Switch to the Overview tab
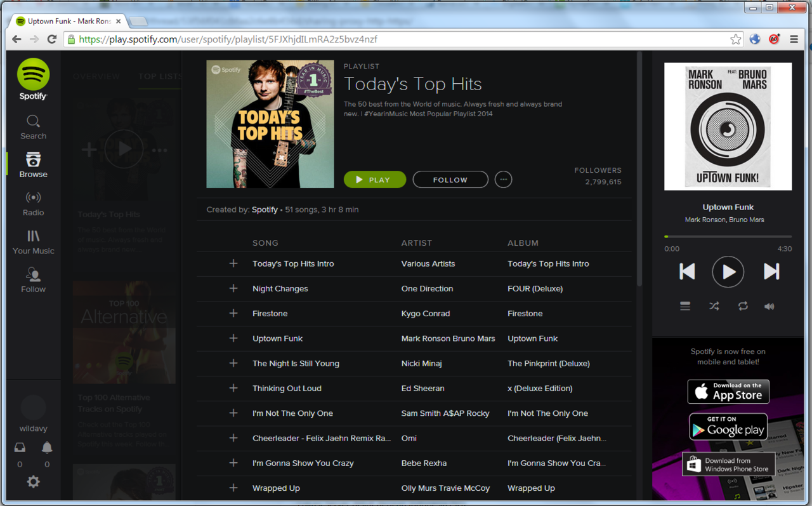Image resolution: width=812 pixels, height=506 pixels. [x=96, y=76]
